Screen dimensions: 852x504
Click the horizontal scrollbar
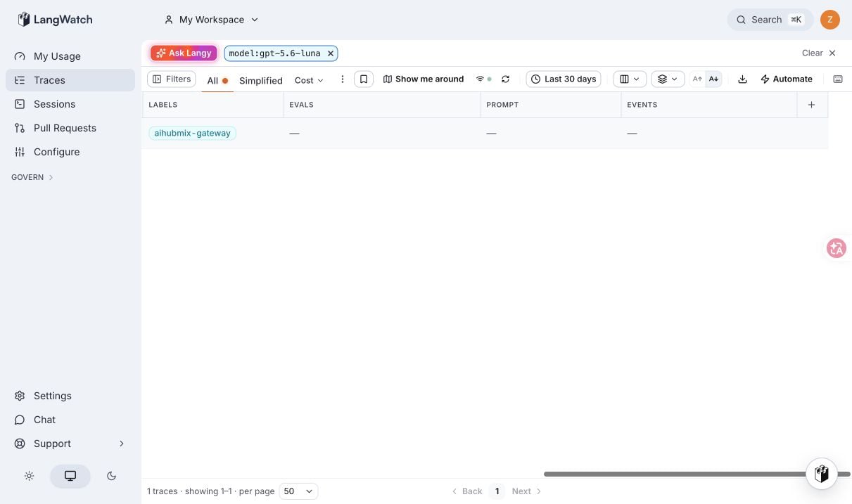pos(697,474)
